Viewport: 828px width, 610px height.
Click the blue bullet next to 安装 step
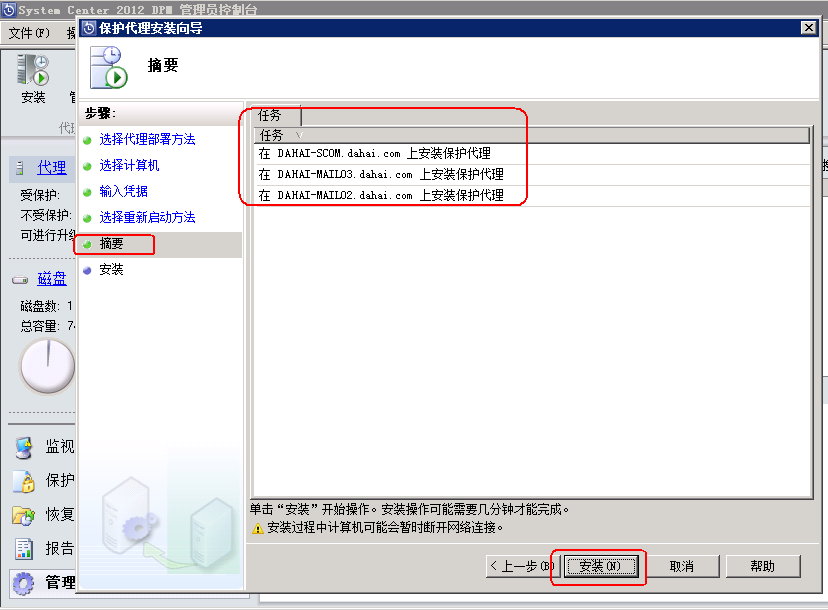click(88, 270)
